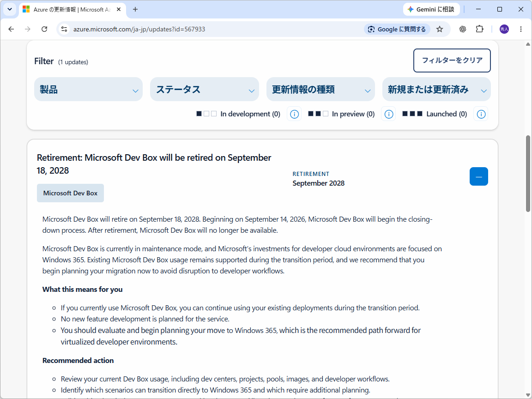Collapse the retirement update with minus button
Viewport: 532px width, 399px height.
[479, 176]
